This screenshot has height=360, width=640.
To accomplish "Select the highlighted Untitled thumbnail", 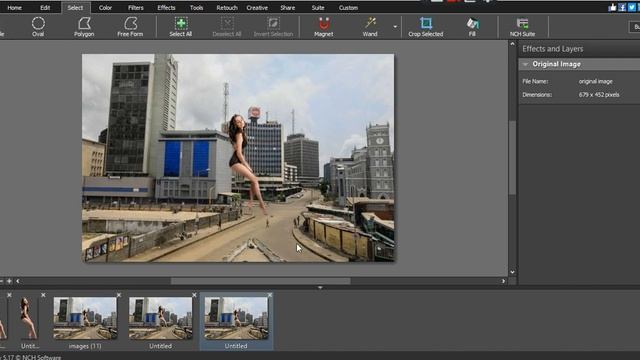I will pos(236,318).
